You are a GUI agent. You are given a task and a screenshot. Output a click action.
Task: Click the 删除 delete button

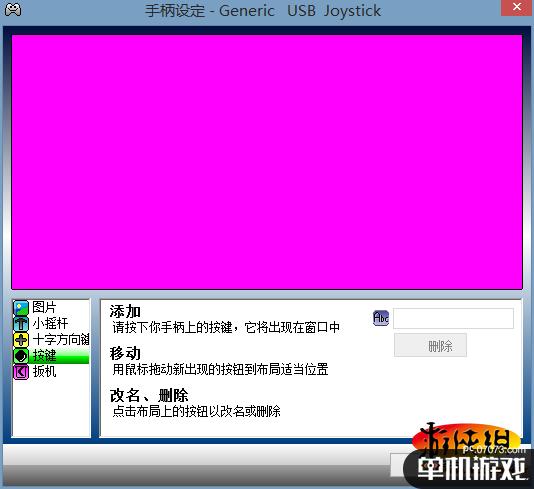[x=430, y=345]
